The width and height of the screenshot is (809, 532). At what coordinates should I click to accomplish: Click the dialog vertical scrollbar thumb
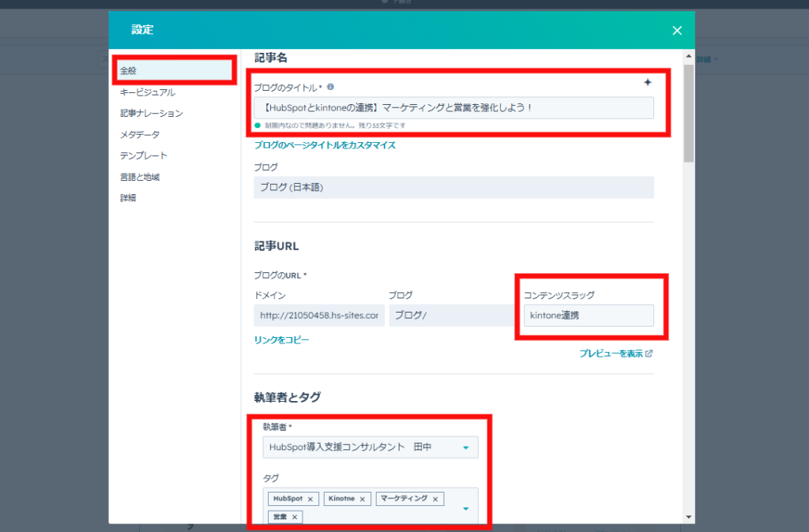point(689,114)
